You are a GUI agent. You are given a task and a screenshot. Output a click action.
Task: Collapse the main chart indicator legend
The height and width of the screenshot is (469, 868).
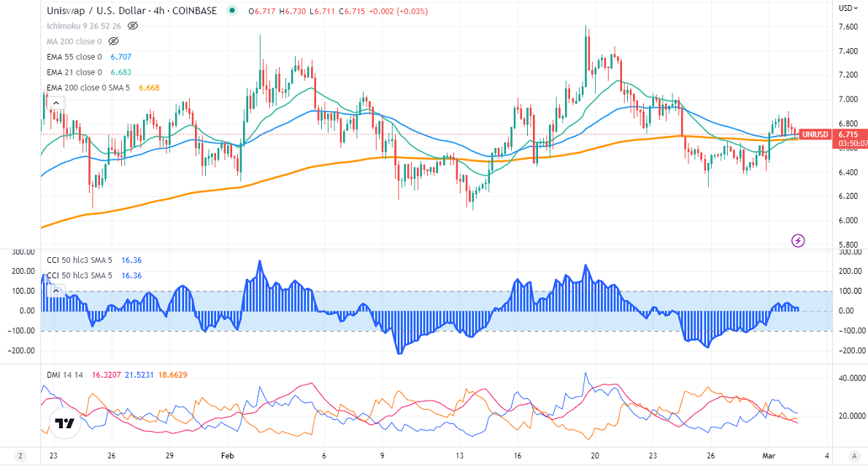point(54,103)
